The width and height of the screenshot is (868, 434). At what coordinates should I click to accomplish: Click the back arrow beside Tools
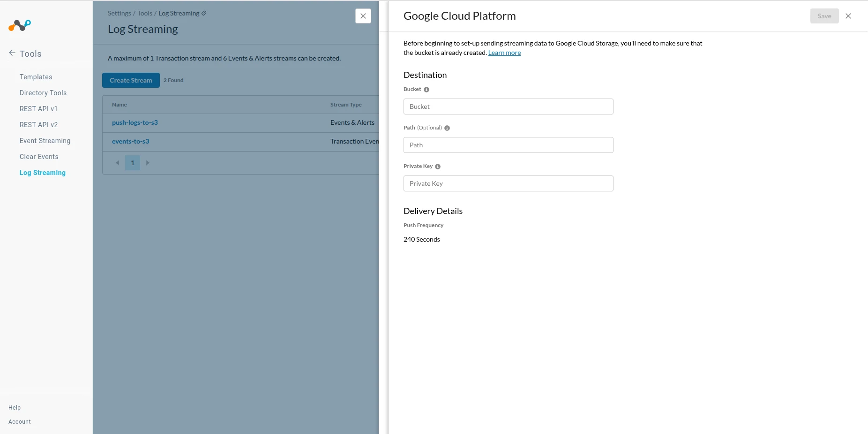pyautogui.click(x=12, y=53)
